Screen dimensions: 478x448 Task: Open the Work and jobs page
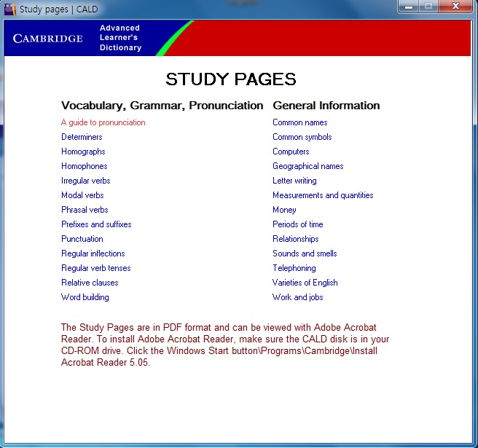[298, 297]
